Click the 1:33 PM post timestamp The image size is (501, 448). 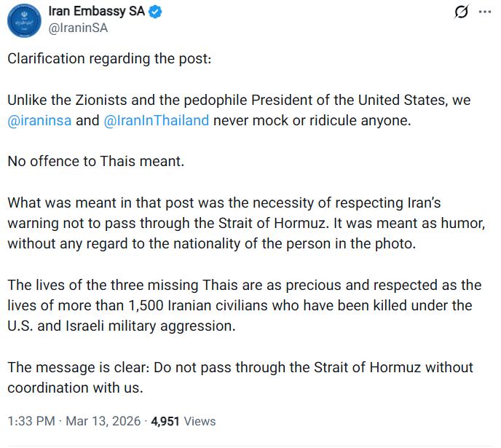pyautogui.click(x=31, y=421)
